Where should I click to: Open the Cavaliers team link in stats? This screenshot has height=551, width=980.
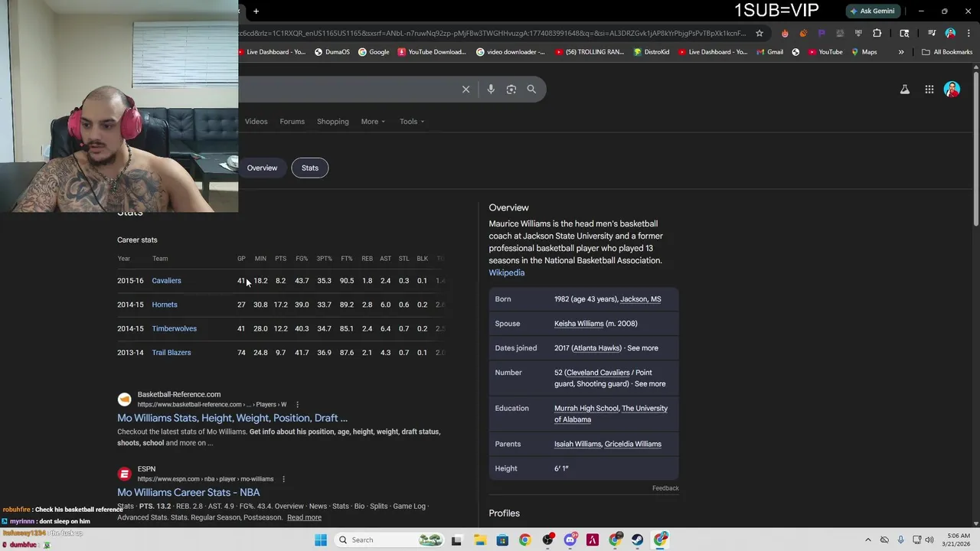click(166, 281)
